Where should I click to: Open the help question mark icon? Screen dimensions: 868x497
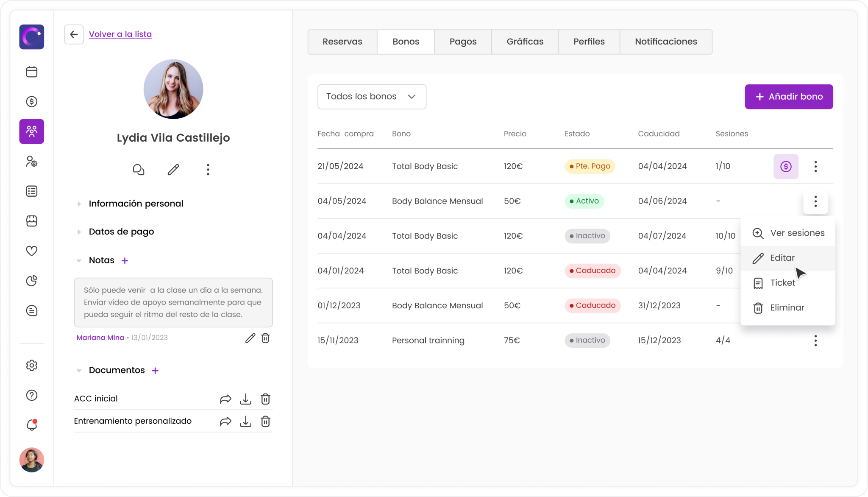[32, 395]
